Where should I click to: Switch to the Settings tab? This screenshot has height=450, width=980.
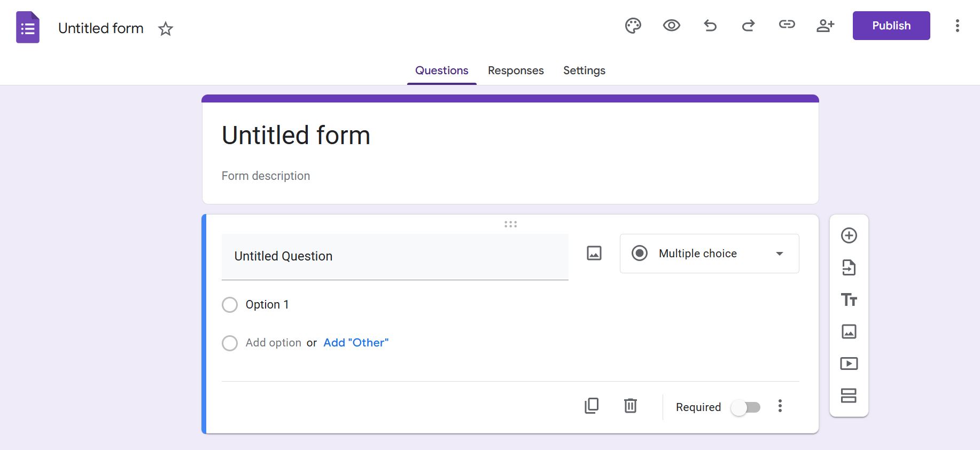click(x=584, y=70)
